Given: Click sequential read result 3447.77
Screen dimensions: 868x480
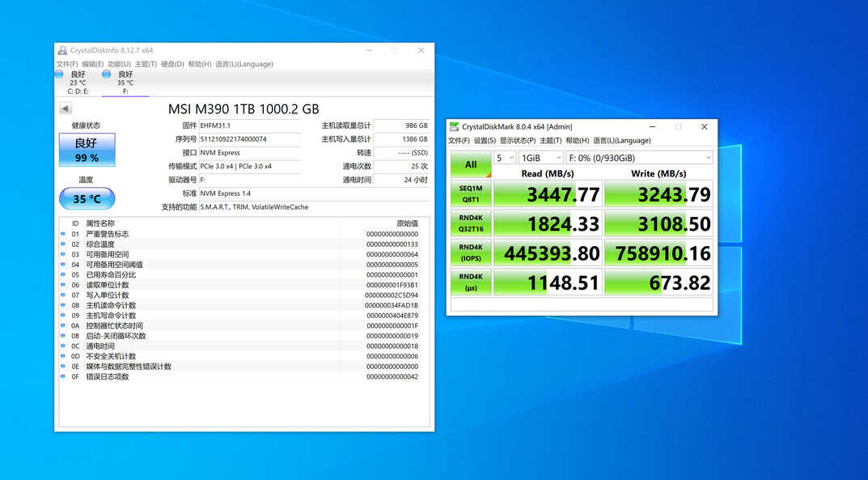Looking at the screenshot, I should click(x=548, y=193).
